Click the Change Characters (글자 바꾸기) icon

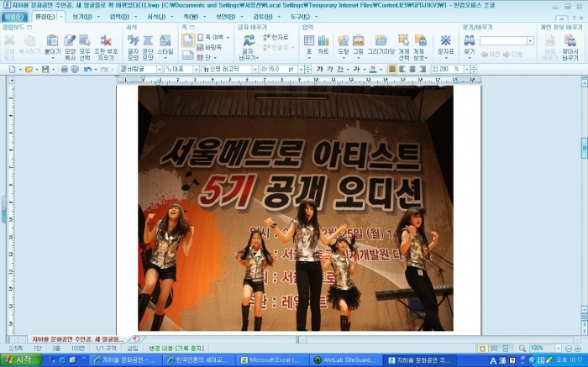[x=249, y=40]
